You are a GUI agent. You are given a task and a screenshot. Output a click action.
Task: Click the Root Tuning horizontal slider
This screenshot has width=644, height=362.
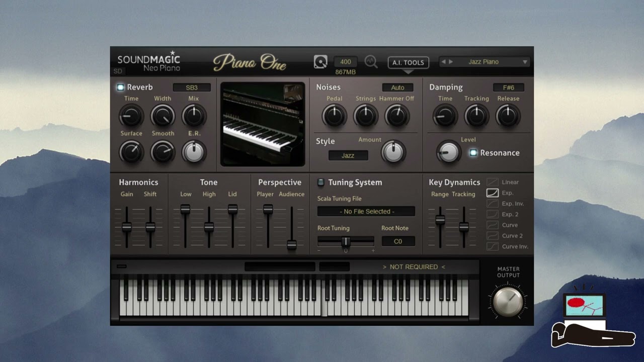click(346, 241)
